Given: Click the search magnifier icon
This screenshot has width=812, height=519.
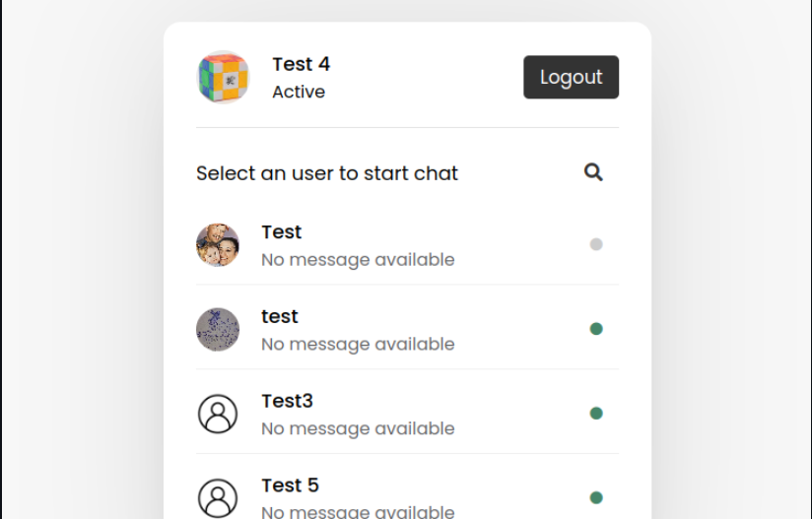Looking at the screenshot, I should [x=593, y=172].
